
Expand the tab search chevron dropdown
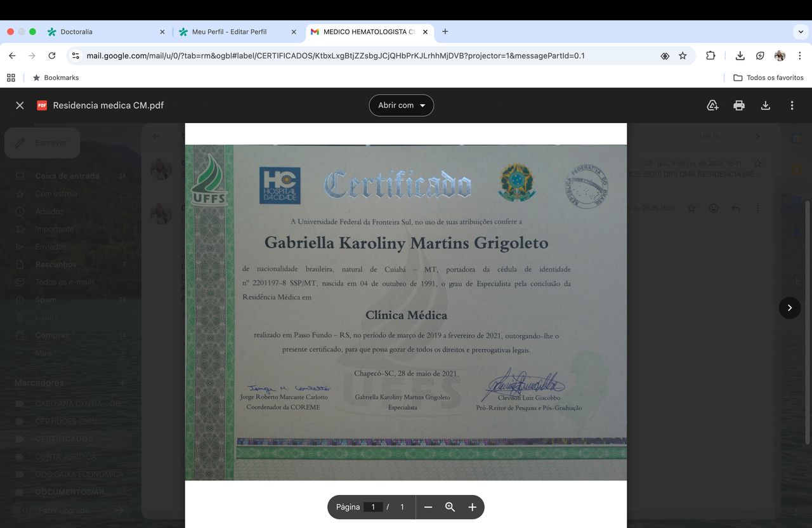pos(800,32)
